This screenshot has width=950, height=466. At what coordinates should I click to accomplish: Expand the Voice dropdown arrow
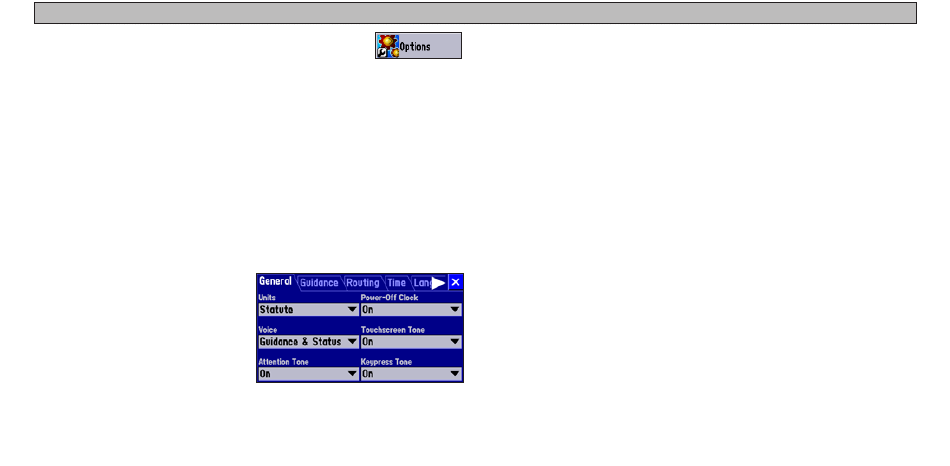352,342
